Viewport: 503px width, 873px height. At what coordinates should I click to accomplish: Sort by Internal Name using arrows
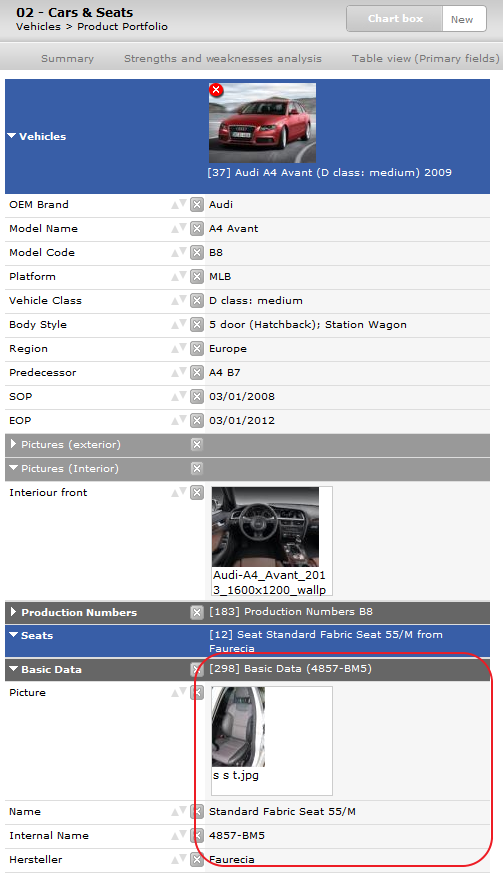coord(179,835)
